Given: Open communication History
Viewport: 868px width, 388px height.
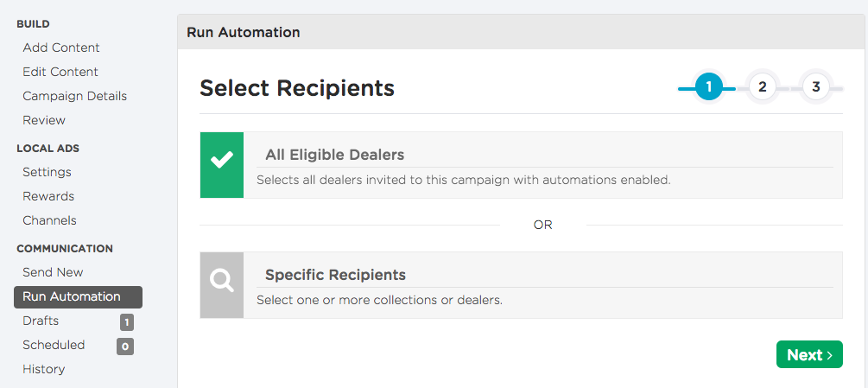Looking at the screenshot, I should point(44,369).
